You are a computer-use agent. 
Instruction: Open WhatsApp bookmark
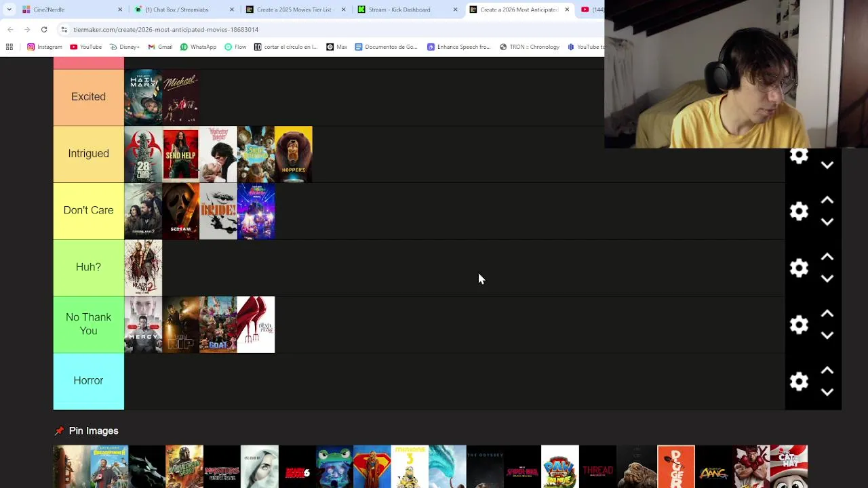(198, 47)
